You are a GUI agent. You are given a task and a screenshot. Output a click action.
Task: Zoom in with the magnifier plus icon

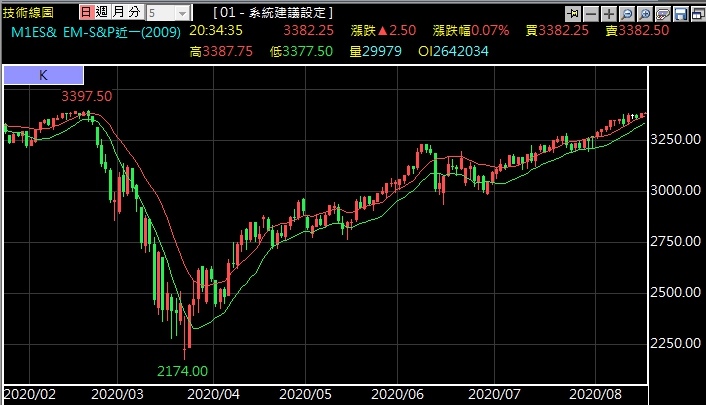point(645,14)
